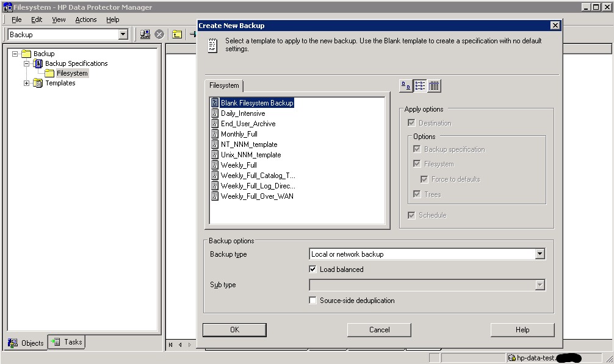
Task: Select Filesystem in the tree
Action: (72, 73)
